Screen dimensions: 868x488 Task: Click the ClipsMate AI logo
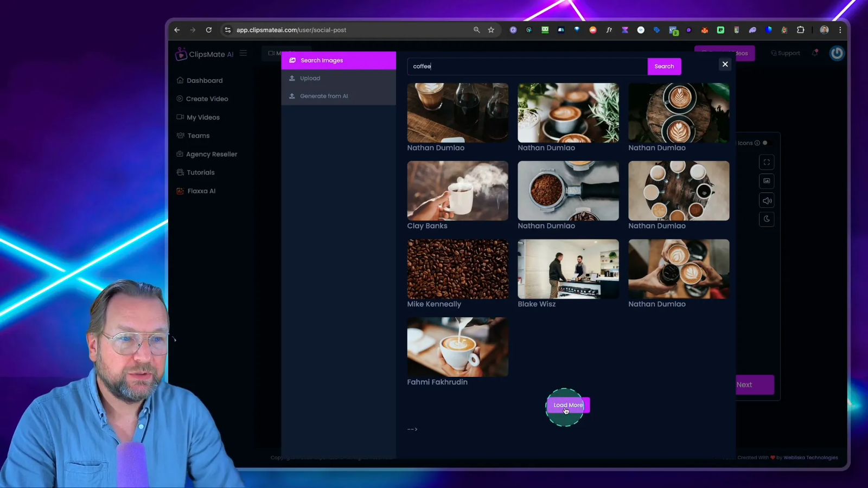[x=205, y=54]
